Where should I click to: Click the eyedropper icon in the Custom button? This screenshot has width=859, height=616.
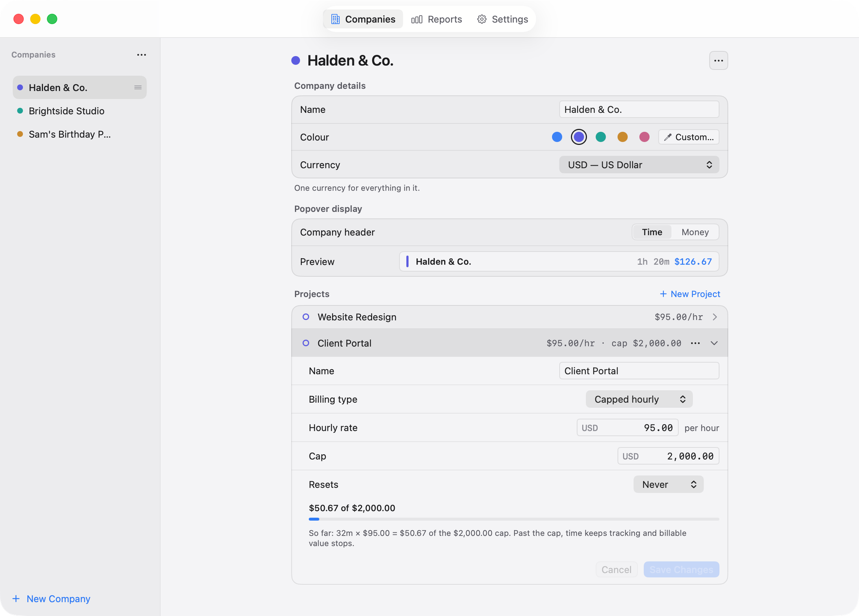[668, 137]
